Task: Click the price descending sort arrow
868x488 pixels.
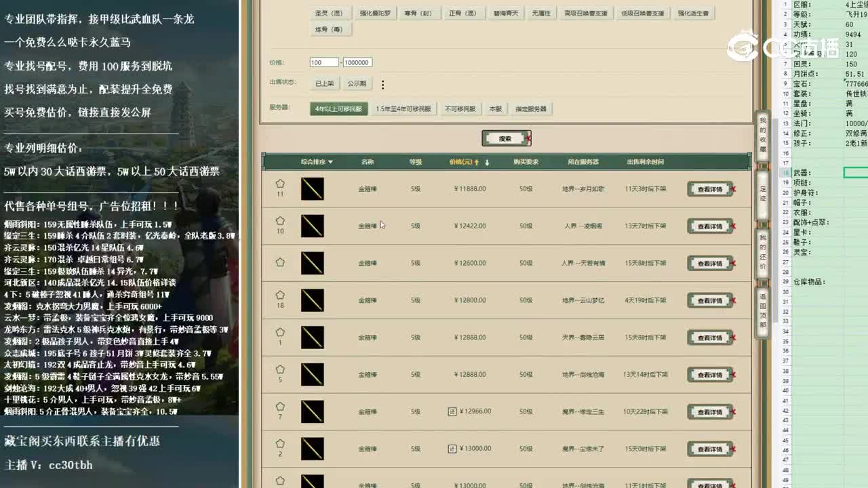Action: click(488, 161)
